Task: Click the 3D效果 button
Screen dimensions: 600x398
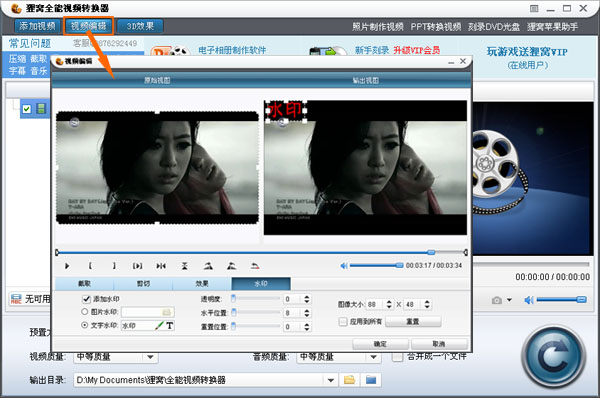Action: tap(140, 26)
